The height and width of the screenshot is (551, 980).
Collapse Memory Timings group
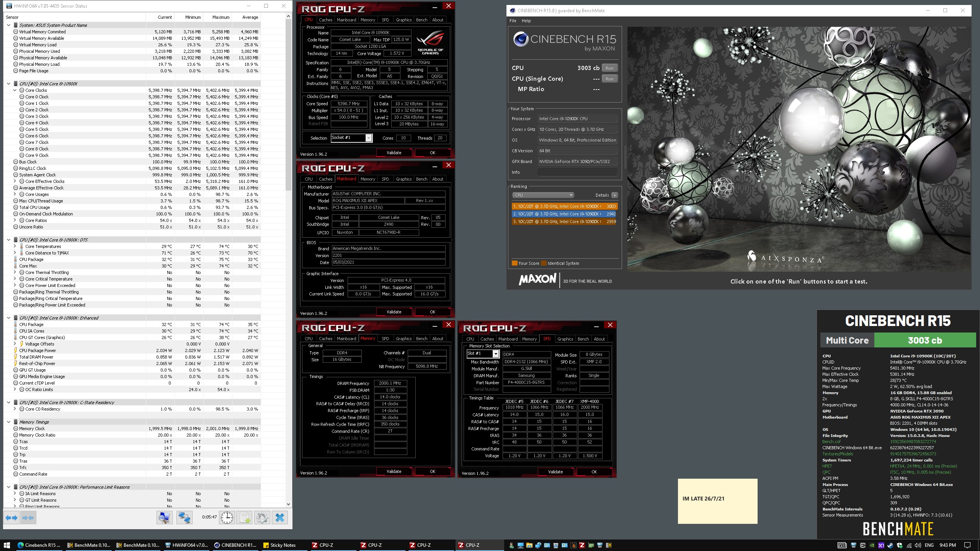9,422
